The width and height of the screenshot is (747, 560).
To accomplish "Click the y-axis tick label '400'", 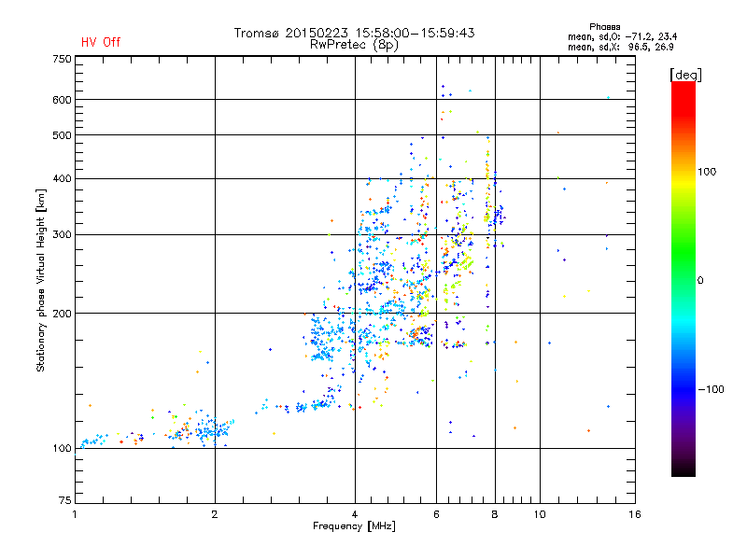I will pos(62,179).
